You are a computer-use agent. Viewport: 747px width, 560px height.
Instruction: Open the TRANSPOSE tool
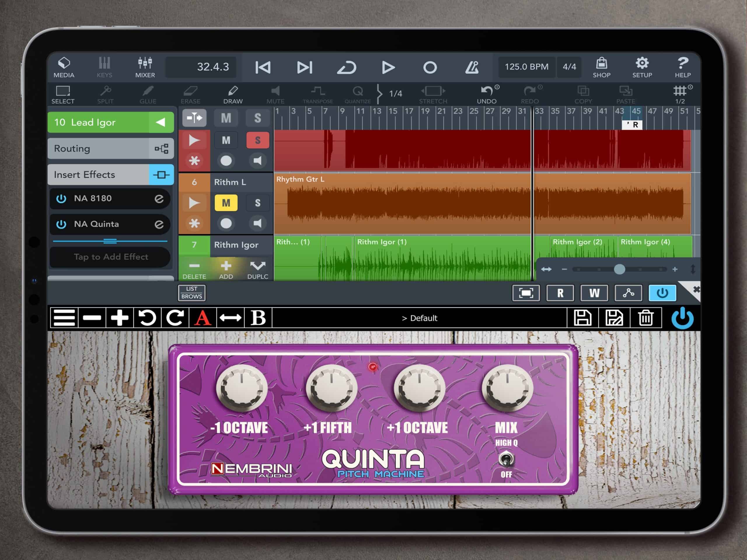[x=318, y=95]
